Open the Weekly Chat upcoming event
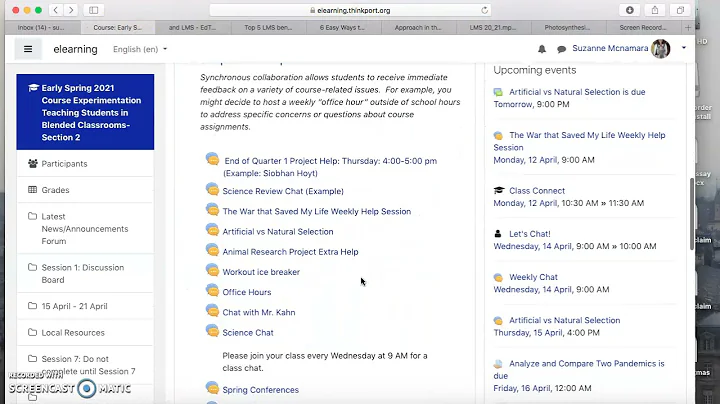Image resolution: width=720 pixels, height=404 pixels. tap(533, 277)
